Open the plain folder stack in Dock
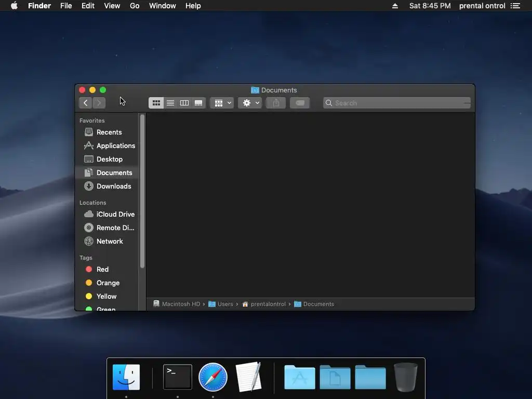 (x=370, y=377)
